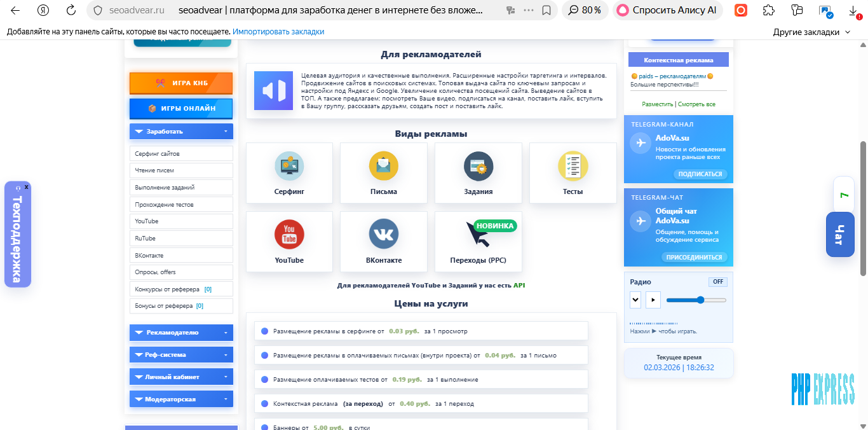Play the radio with the play button
The width and height of the screenshot is (868, 430).
coord(653,300)
